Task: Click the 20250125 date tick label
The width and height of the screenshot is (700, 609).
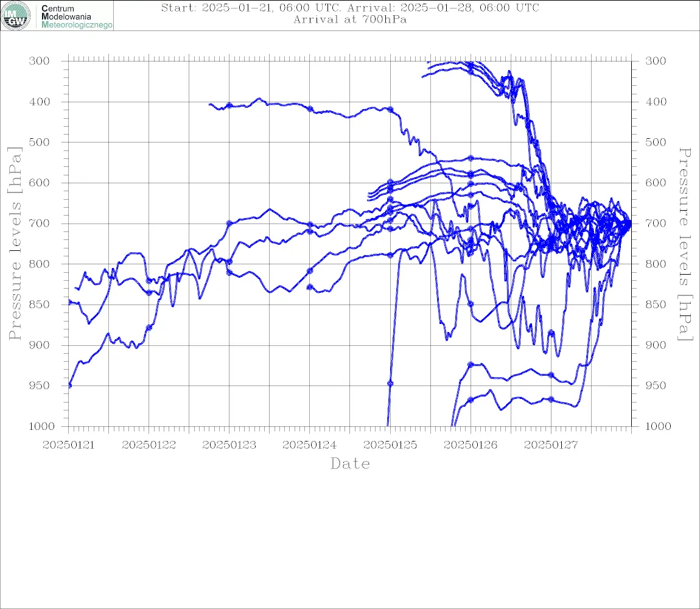Action: [390, 445]
